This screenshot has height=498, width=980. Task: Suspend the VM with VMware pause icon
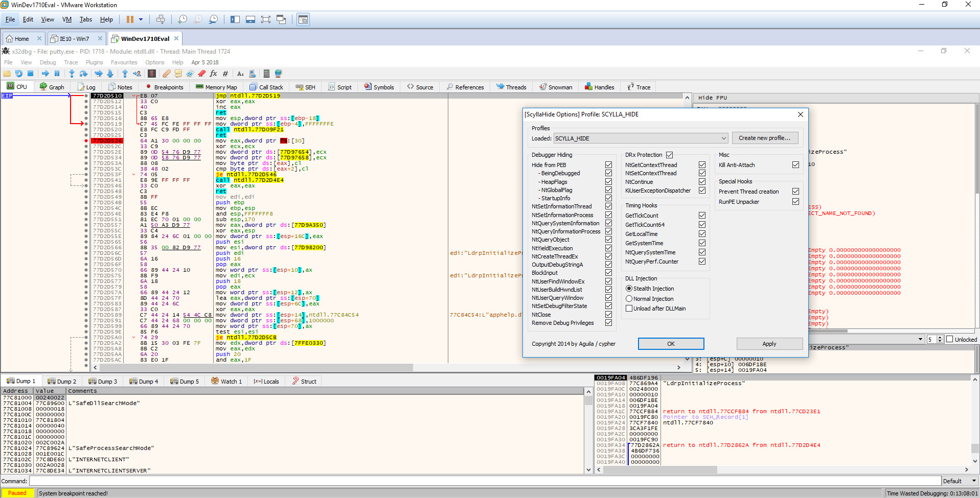130,19
